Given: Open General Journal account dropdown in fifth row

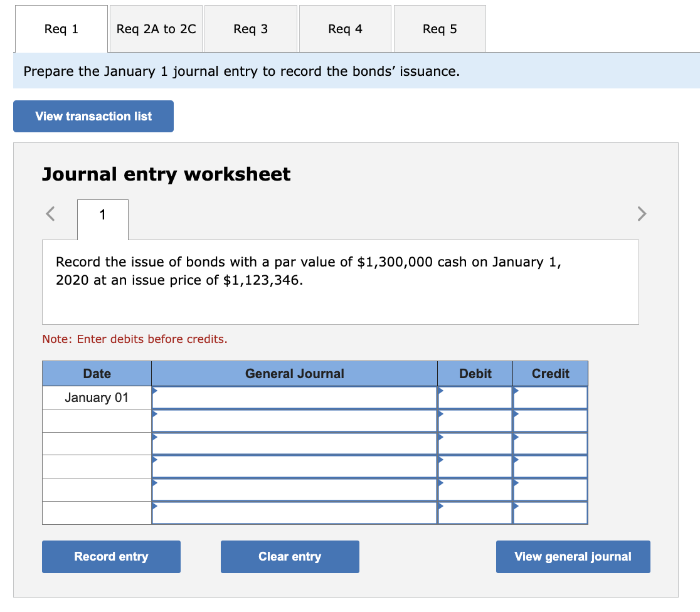Looking at the screenshot, I should coord(294,490).
